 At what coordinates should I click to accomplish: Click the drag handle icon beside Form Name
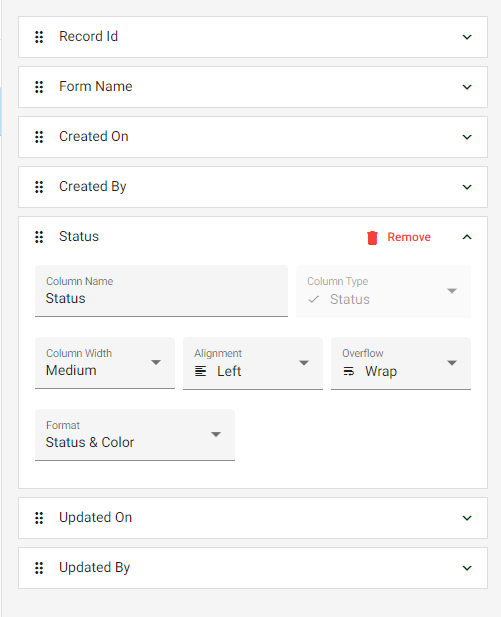point(39,87)
